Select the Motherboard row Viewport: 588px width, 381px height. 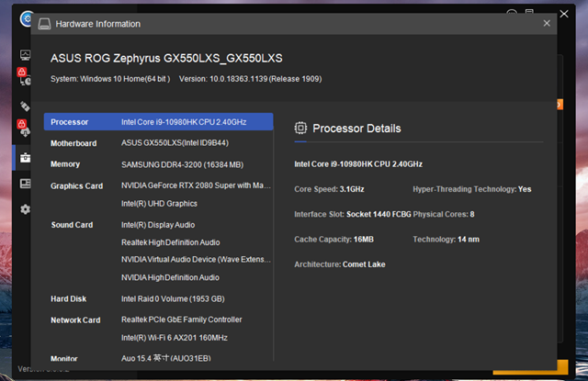point(158,142)
